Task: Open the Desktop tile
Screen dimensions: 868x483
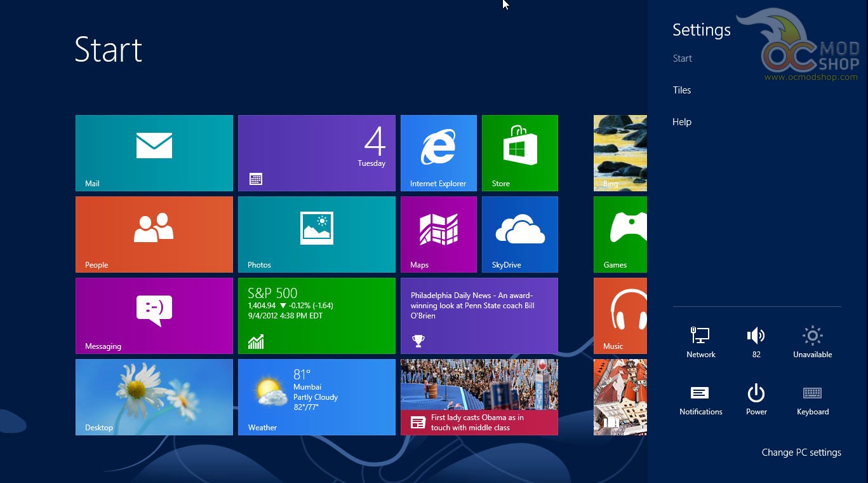Action: coord(154,397)
